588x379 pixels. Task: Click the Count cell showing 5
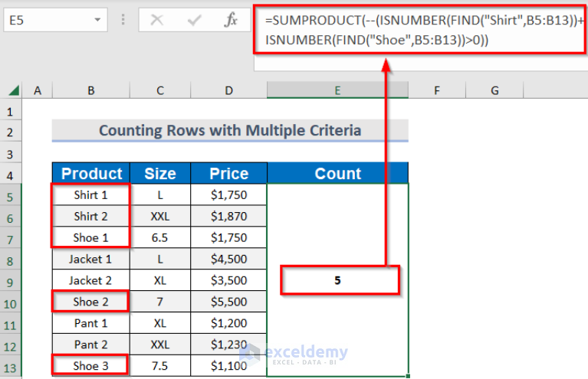tap(337, 280)
